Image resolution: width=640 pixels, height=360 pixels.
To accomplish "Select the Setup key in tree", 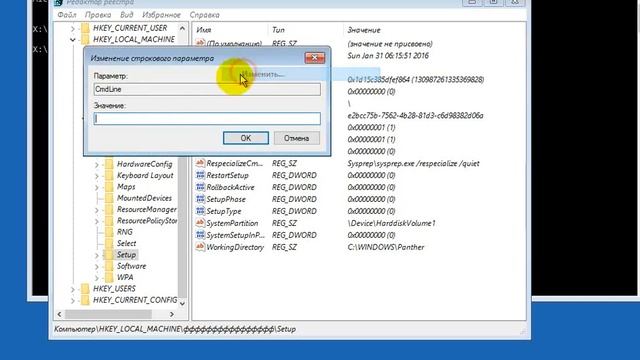I will 127,255.
